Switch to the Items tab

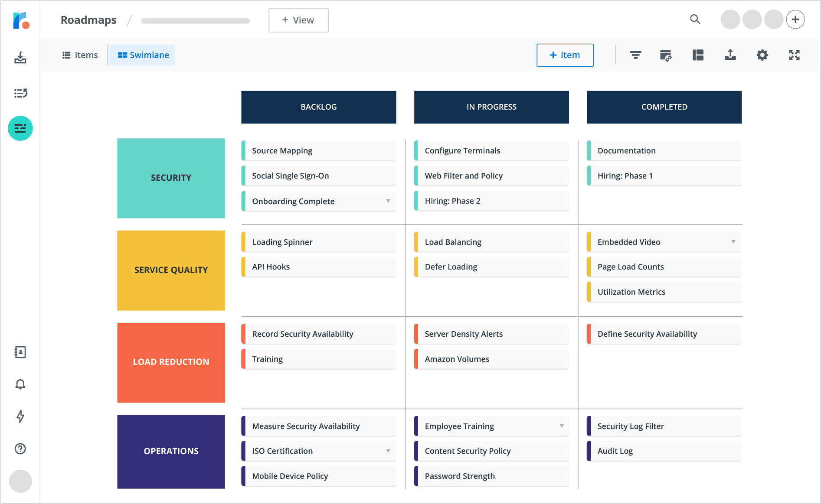point(80,55)
